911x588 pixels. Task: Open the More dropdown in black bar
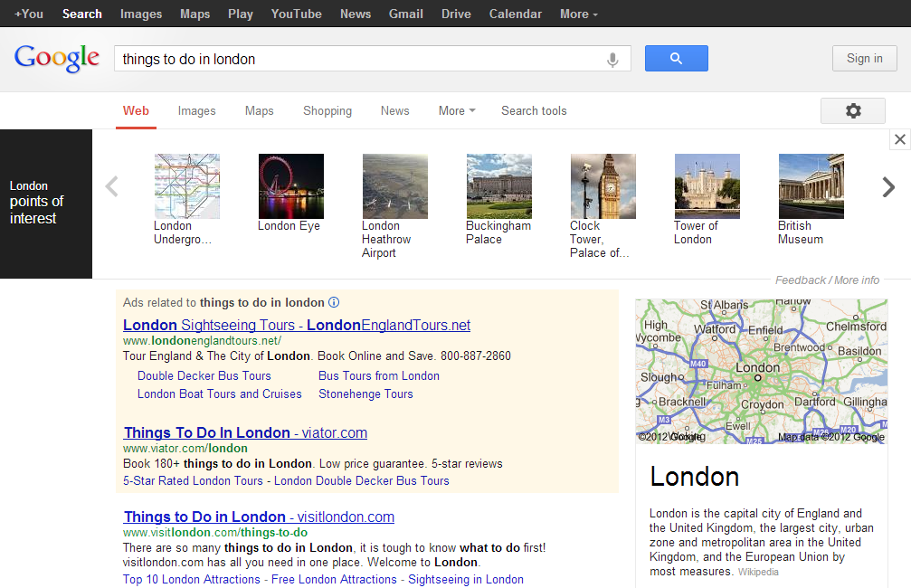click(x=579, y=14)
